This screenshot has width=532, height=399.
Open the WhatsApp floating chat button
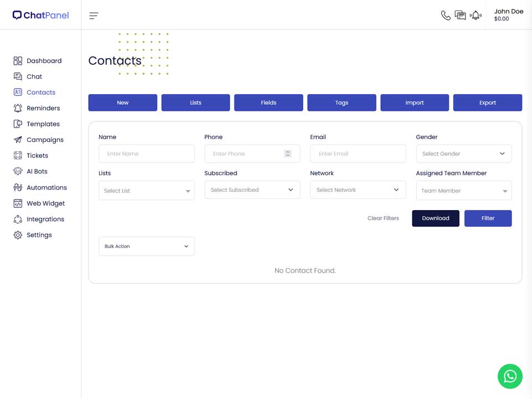coord(510,376)
